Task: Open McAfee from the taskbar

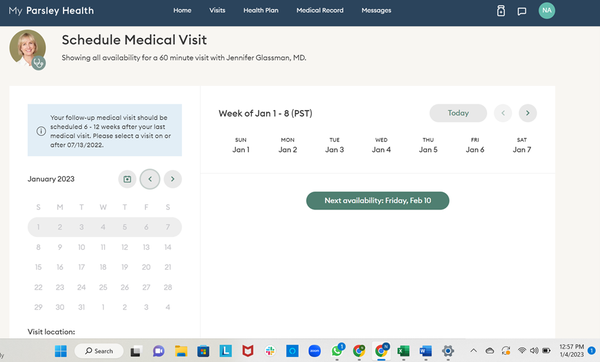Action: click(248, 351)
